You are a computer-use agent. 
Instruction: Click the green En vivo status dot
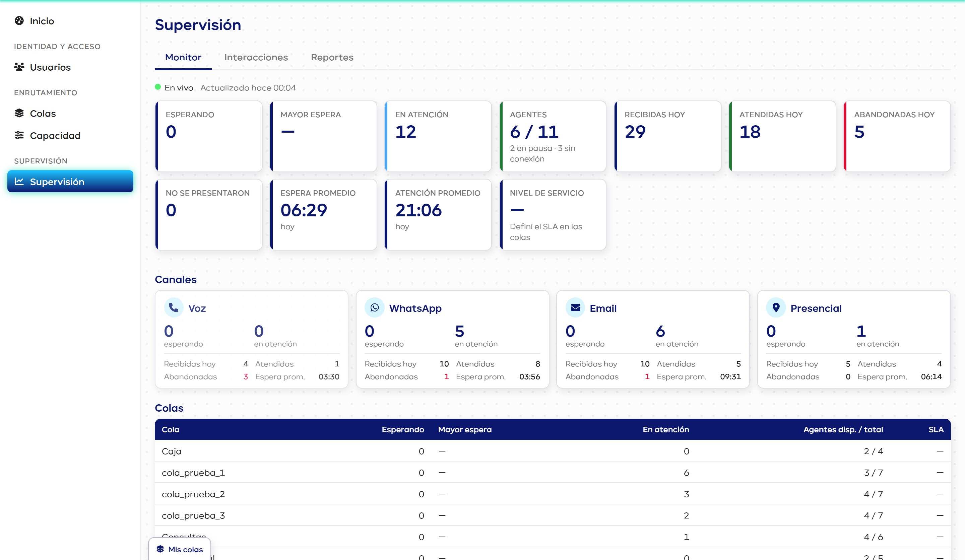158,87
